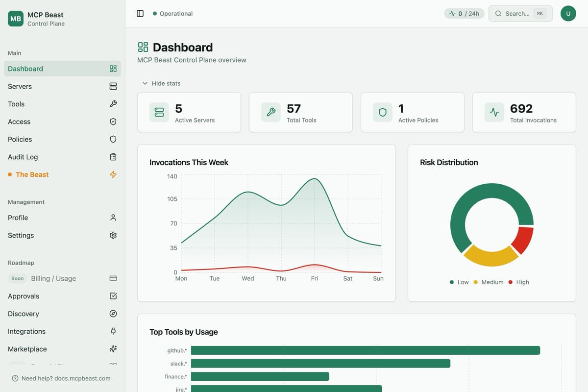Image resolution: width=588 pixels, height=392 pixels.
Task: Go to Discovery page
Action: point(62,314)
